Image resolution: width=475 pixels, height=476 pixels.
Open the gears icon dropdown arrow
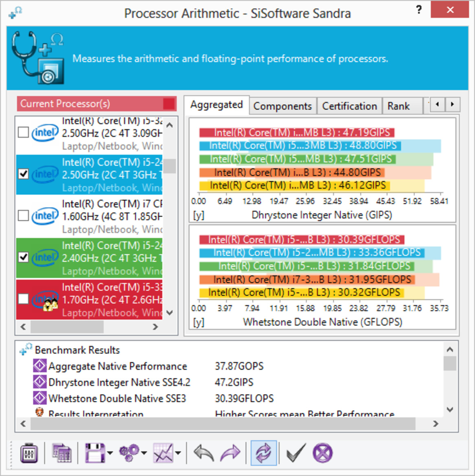pos(144,454)
